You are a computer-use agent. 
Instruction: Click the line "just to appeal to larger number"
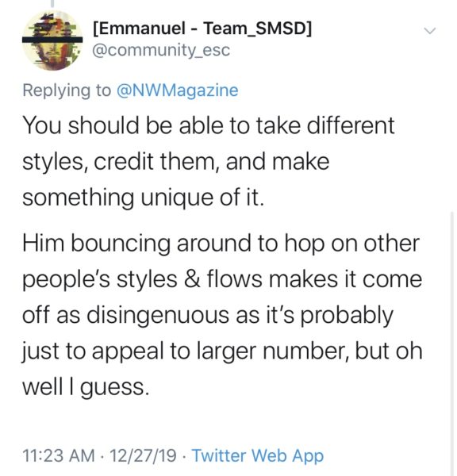pos(222,351)
